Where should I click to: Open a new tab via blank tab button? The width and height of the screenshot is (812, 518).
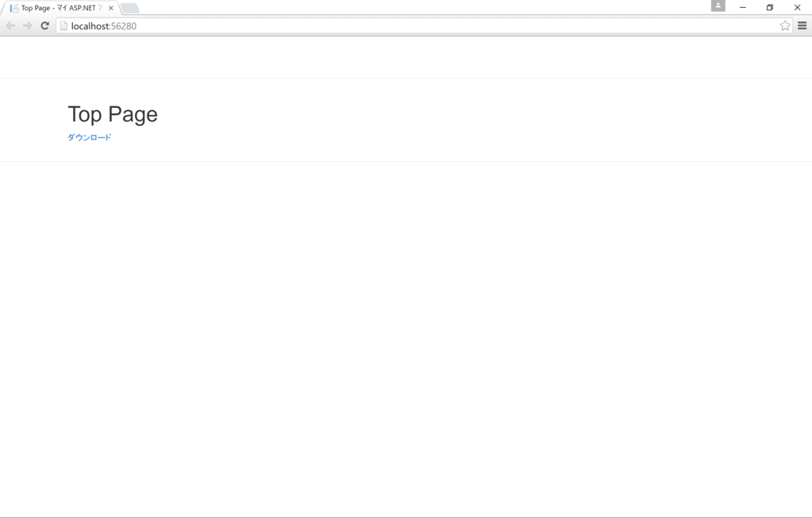click(130, 8)
